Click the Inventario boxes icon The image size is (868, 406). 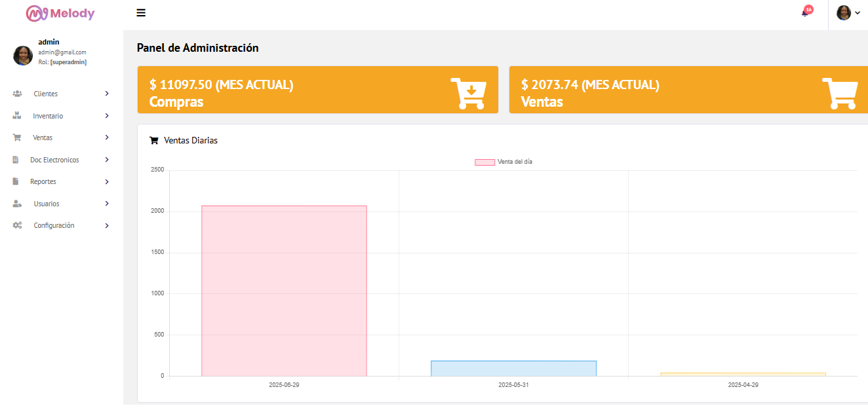pos(17,116)
